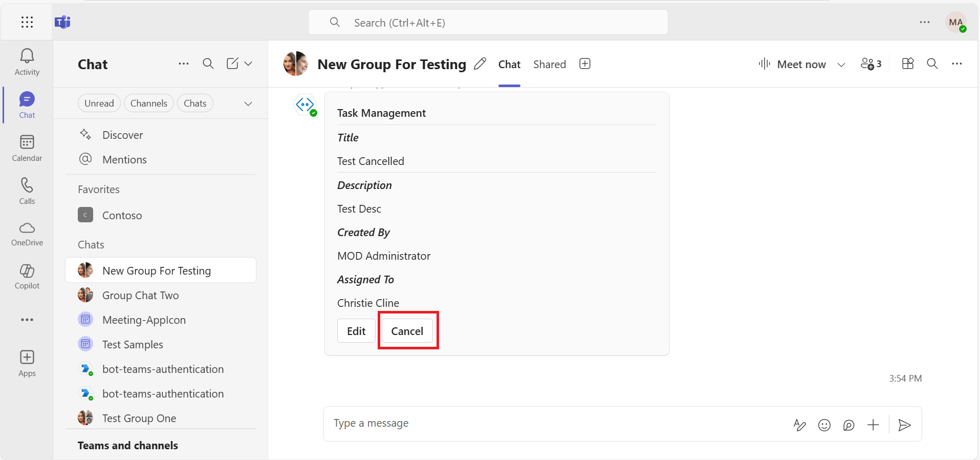Filter chat list by Channels

coord(149,103)
